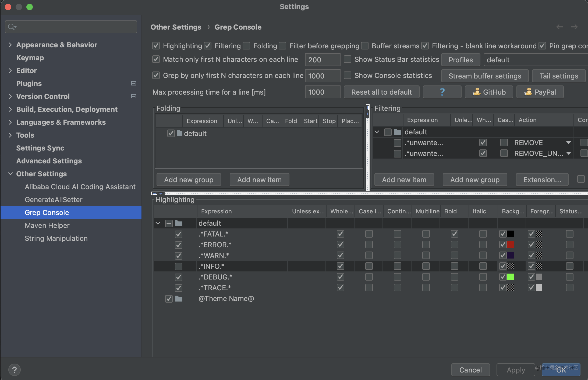Select Alibaba Cloud AI Coding Assistant

[x=80, y=187]
